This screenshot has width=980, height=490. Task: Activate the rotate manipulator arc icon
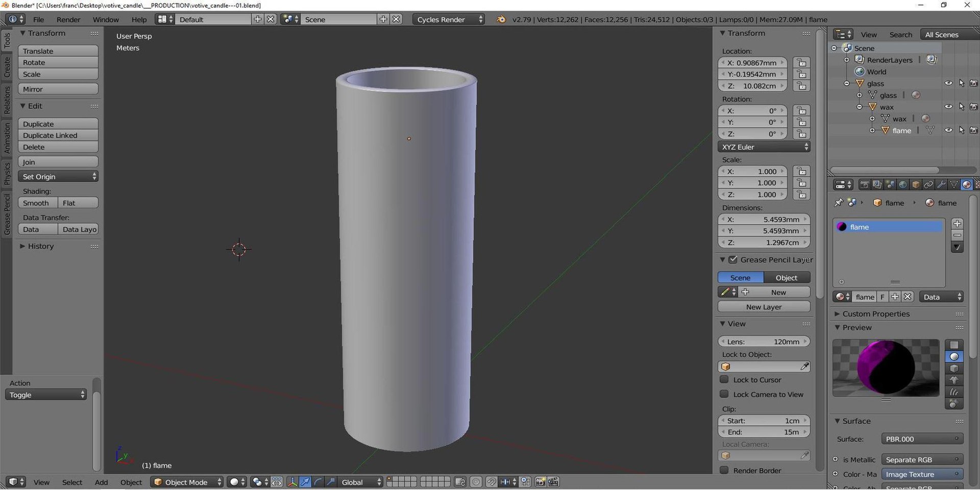coord(318,482)
